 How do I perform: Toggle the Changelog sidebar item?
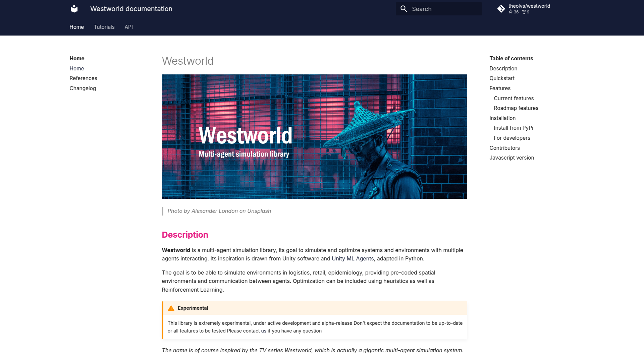pyautogui.click(x=83, y=88)
